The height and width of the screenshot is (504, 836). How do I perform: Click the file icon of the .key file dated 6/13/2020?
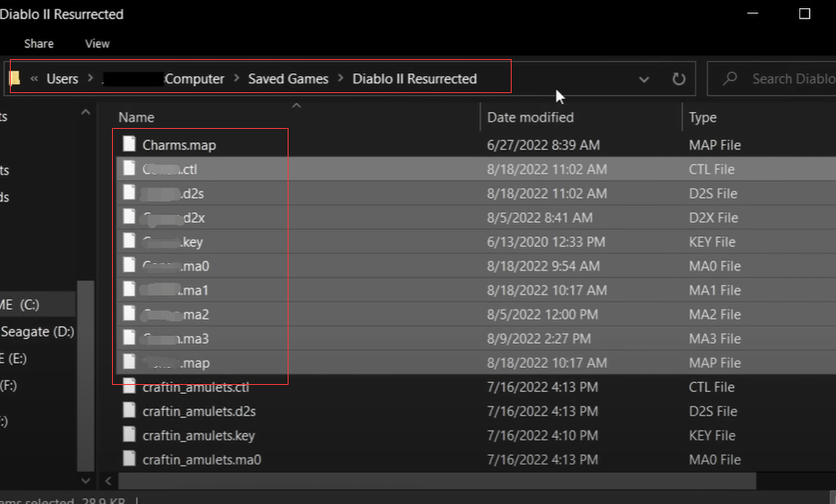coord(129,242)
